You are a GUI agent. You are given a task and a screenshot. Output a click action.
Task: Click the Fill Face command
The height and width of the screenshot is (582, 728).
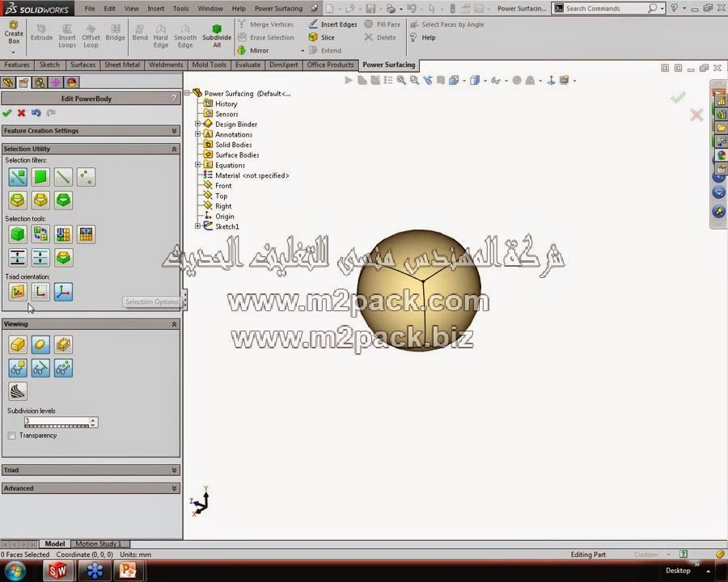pos(382,24)
